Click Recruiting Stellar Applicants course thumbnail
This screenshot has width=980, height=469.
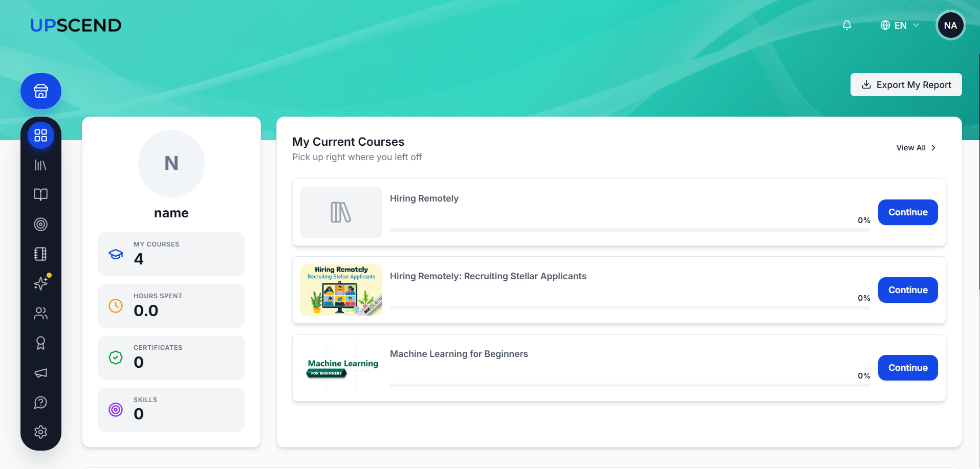tap(341, 290)
